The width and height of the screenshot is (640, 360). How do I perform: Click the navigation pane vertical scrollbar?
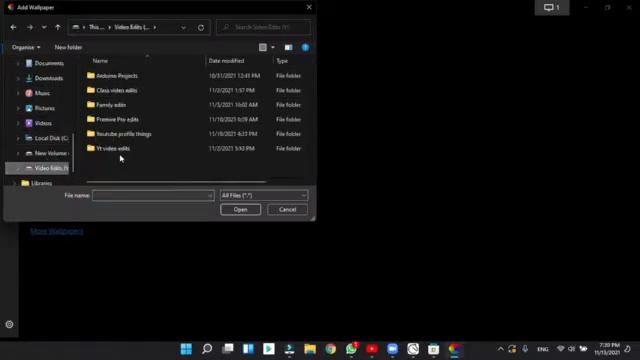(73, 152)
